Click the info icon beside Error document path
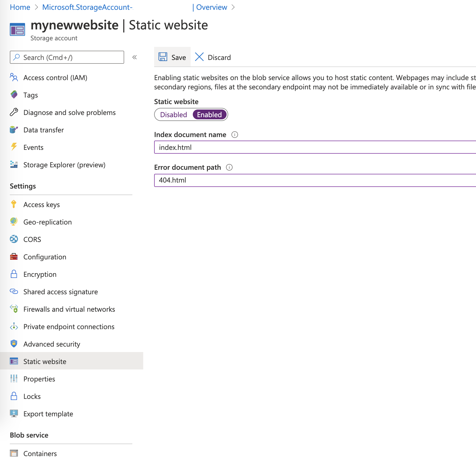 point(229,167)
